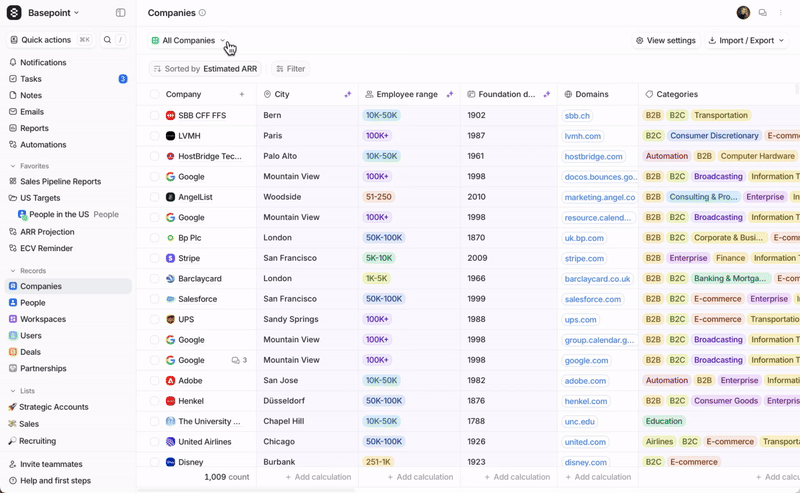The image size is (800, 493).
Task: Click the add column plus icon
Action: point(242,95)
